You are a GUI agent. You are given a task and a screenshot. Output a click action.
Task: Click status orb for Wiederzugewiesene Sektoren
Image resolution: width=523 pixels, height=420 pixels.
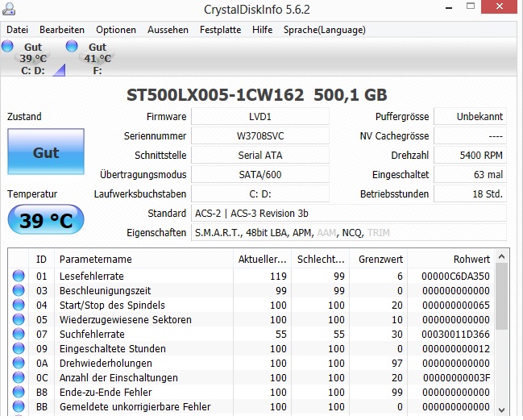pos(19,319)
